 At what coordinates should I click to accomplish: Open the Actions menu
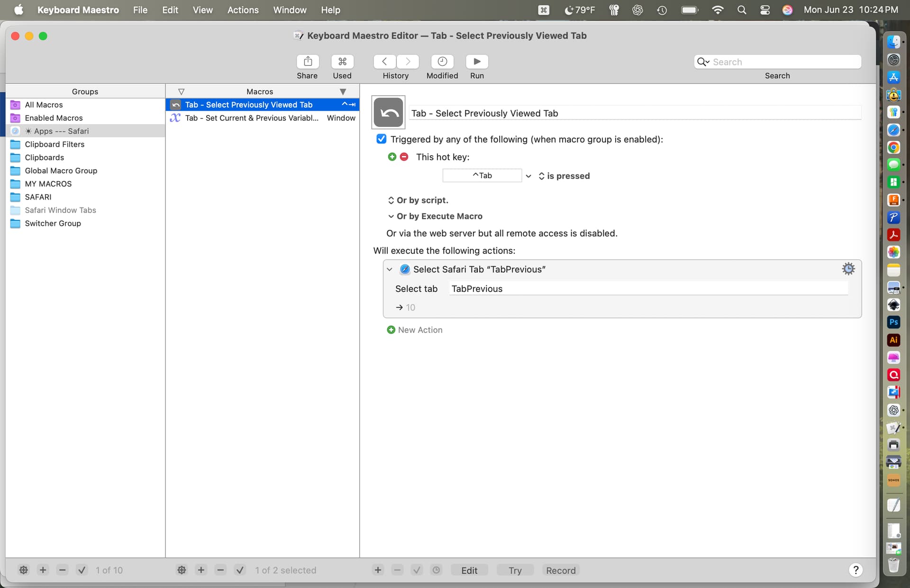[x=243, y=10]
